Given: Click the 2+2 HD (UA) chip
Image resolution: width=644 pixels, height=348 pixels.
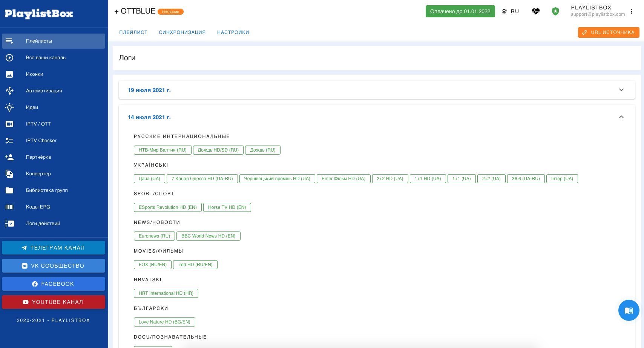Looking at the screenshot, I should click(390, 179).
